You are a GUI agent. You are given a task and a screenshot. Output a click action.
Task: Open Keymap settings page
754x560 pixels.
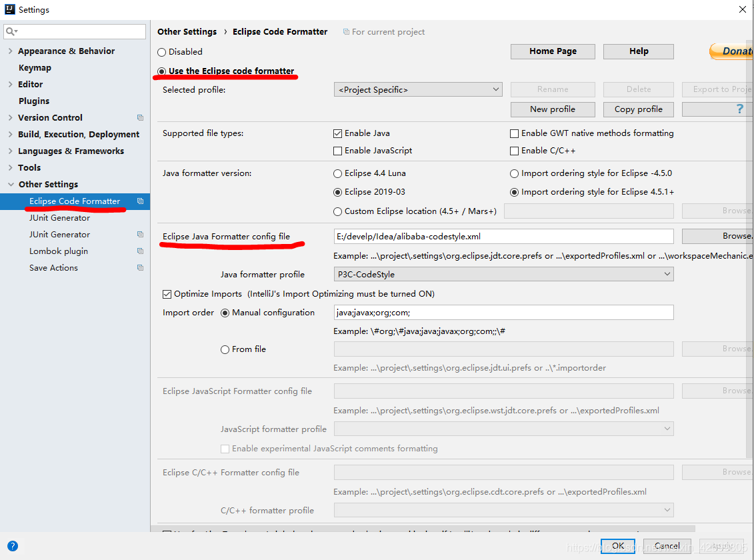(35, 68)
